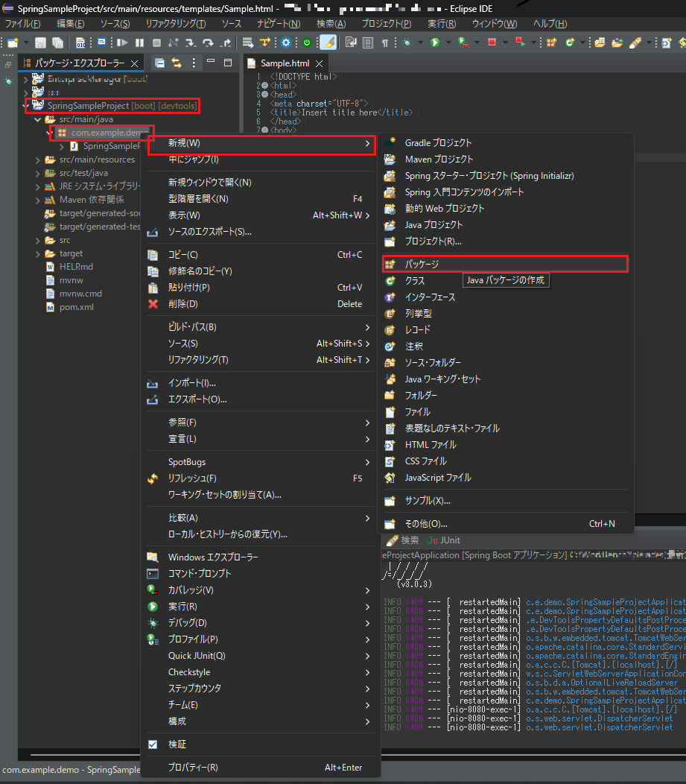Choose その他(O)... in New submenu

(505, 524)
